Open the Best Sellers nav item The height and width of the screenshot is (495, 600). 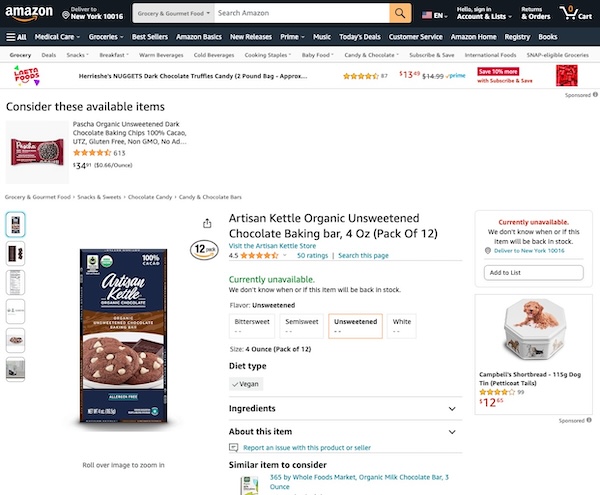(150, 36)
